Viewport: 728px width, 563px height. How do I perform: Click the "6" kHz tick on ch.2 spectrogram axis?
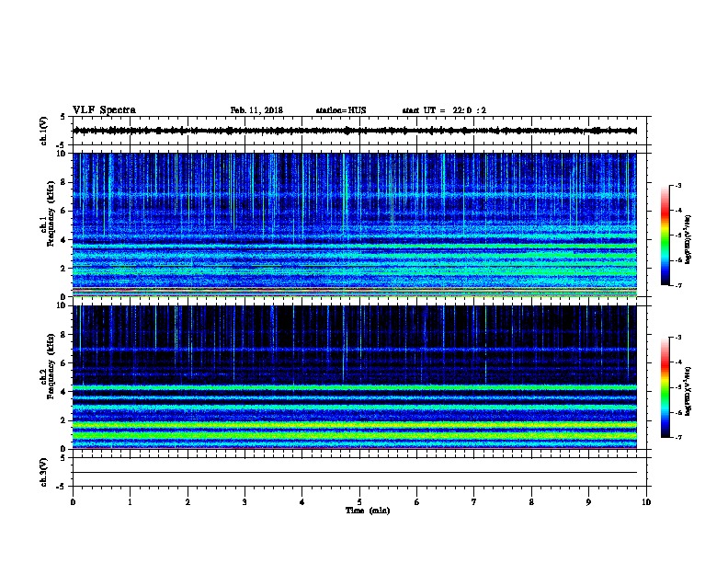coord(63,363)
